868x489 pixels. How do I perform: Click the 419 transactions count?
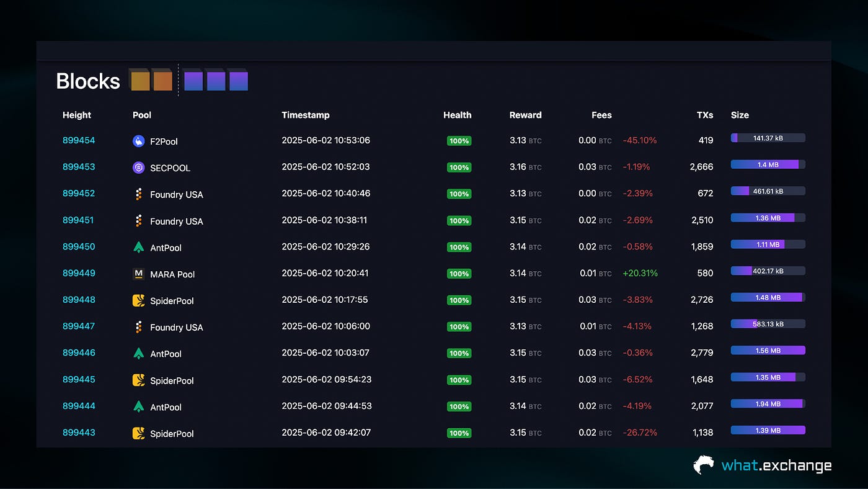pyautogui.click(x=706, y=140)
